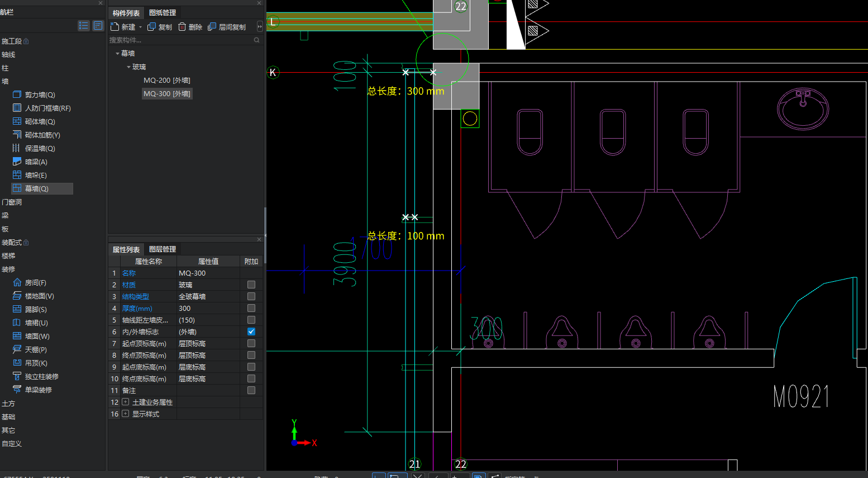Switch to the 属性列表 tab

[x=126, y=249]
